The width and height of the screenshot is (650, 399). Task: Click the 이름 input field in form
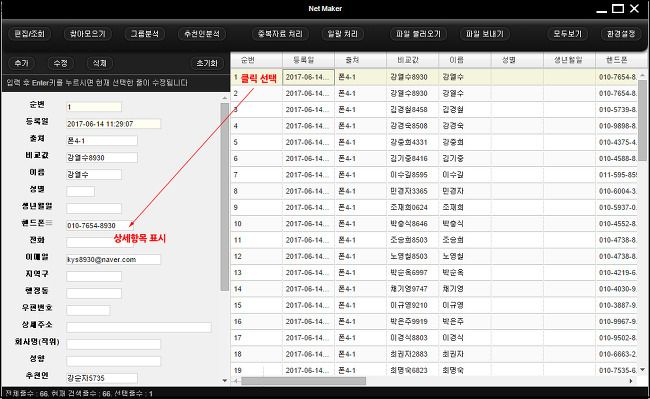pos(94,174)
